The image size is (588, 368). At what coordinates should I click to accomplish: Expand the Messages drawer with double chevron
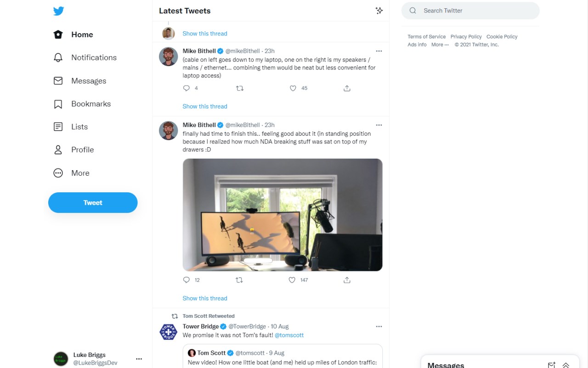pos(566,365)
